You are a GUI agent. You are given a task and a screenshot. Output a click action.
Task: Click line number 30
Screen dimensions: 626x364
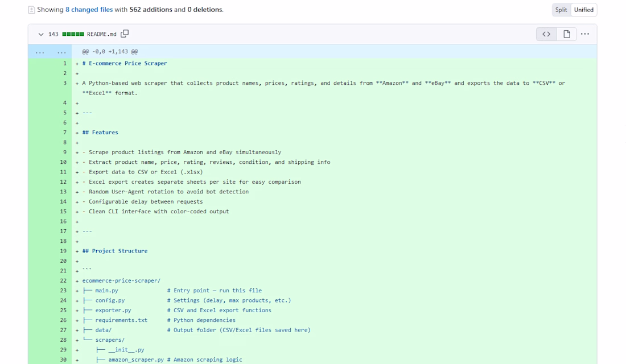63,359
